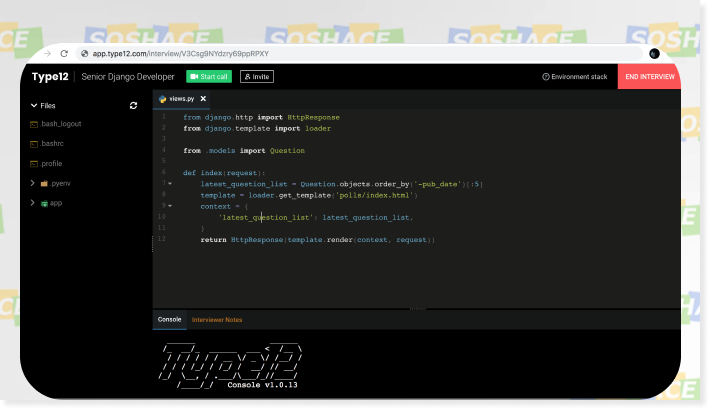Reload the page with the refresh icon
Viewport: 710px width, 410px height.
(x=64, y=53)
